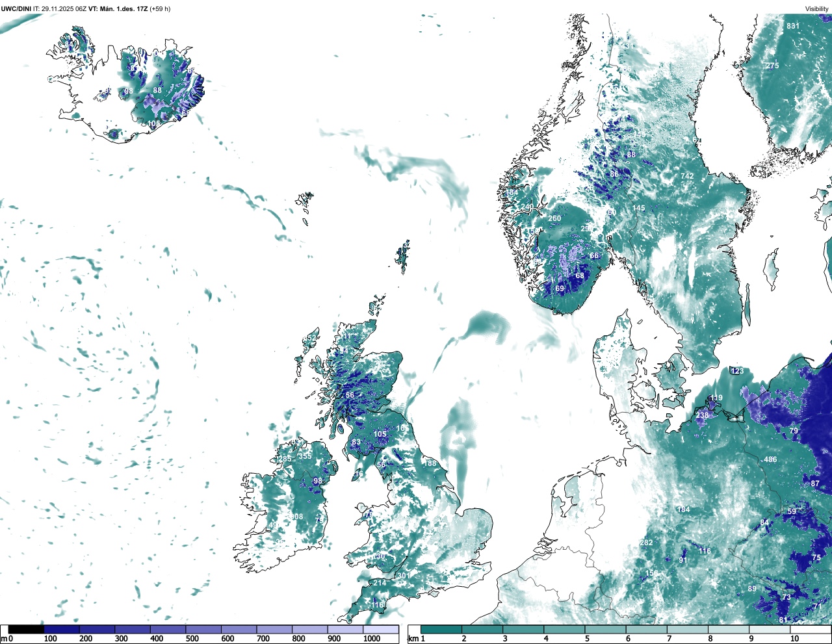Click the '308' value in Ireland
This screenshot has width=832, height=644.
pos(296,517)
